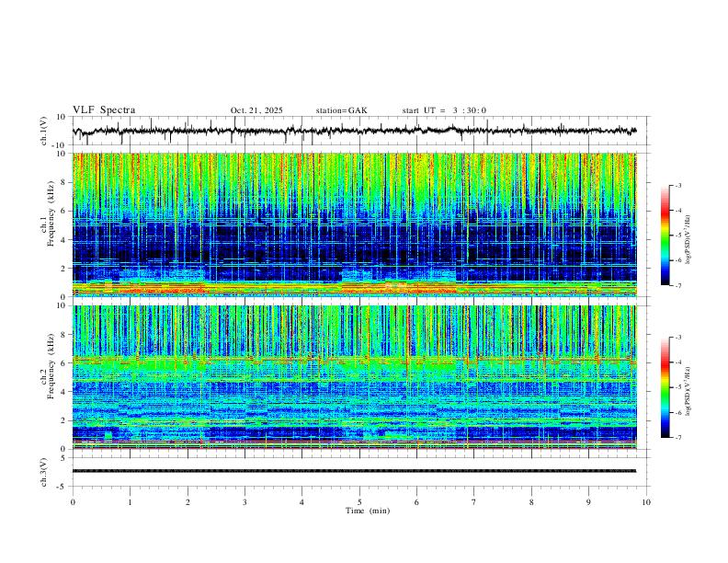Click the ch.1 log(PSD) color bar caption
This screenshot has height=563, width=728.
(x=688, y=239)
